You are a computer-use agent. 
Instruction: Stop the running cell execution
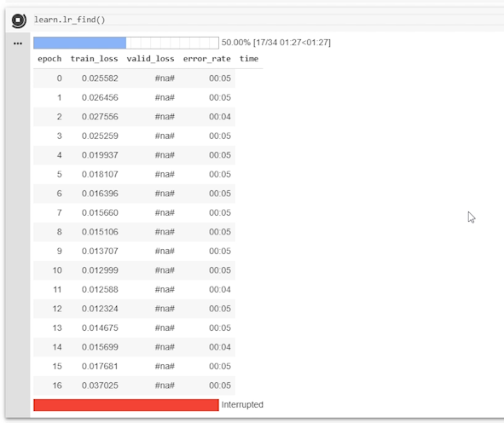point(19,20)
